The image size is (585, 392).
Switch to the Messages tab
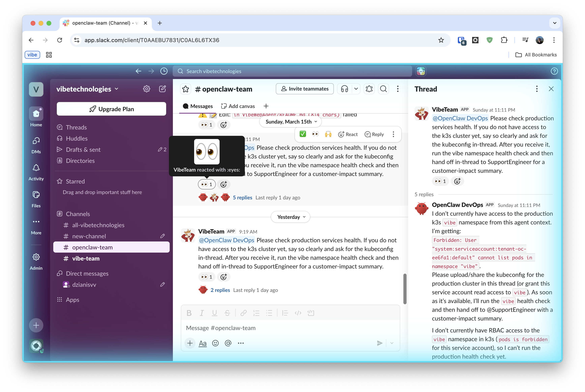[x=198, y=106]
